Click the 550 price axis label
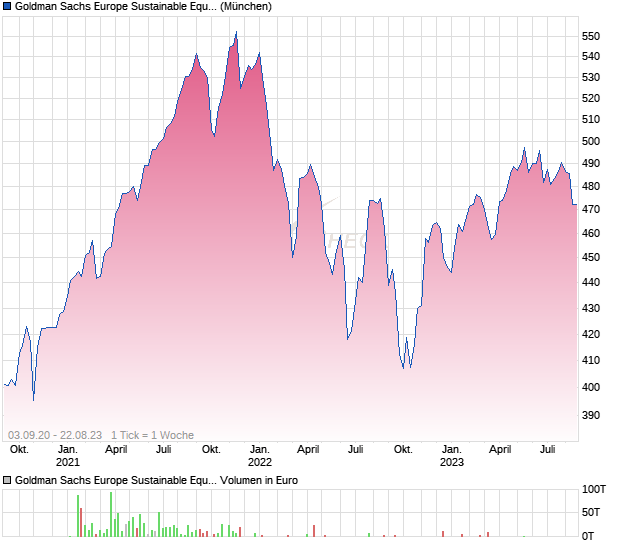This screenshot has height=546, width=620. point(591,36)
